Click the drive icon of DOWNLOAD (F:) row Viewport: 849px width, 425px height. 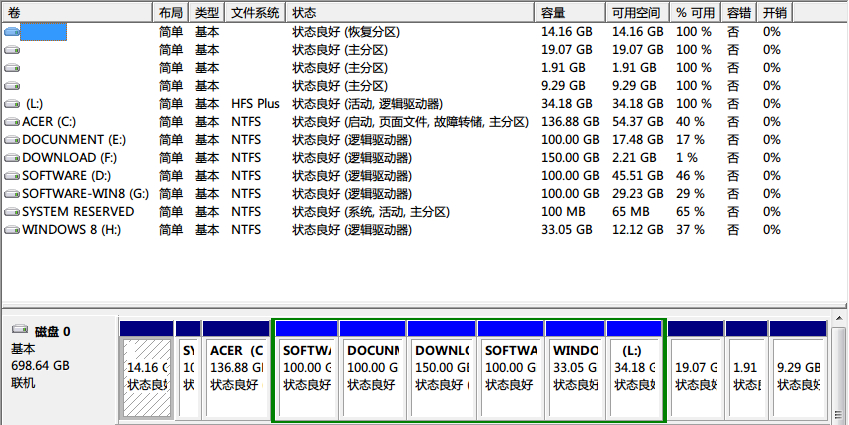12,158
